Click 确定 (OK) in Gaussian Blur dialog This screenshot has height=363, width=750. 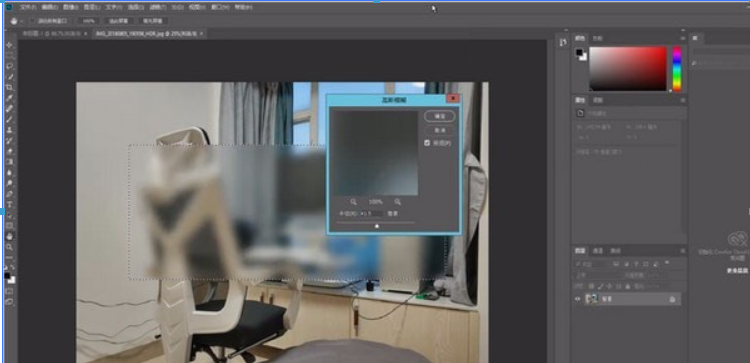point(440,116)
